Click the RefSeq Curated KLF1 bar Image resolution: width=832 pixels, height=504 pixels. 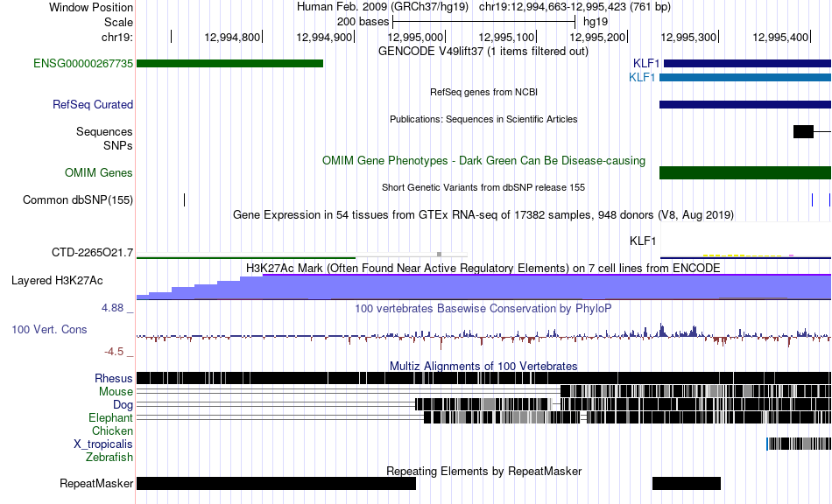point(745,104)
